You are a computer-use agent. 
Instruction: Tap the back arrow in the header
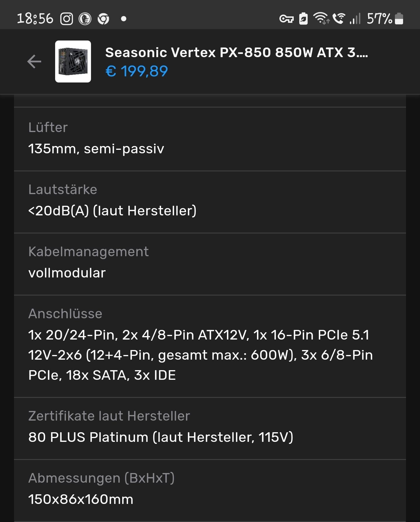pyautogui.click(x=34, y=61)
